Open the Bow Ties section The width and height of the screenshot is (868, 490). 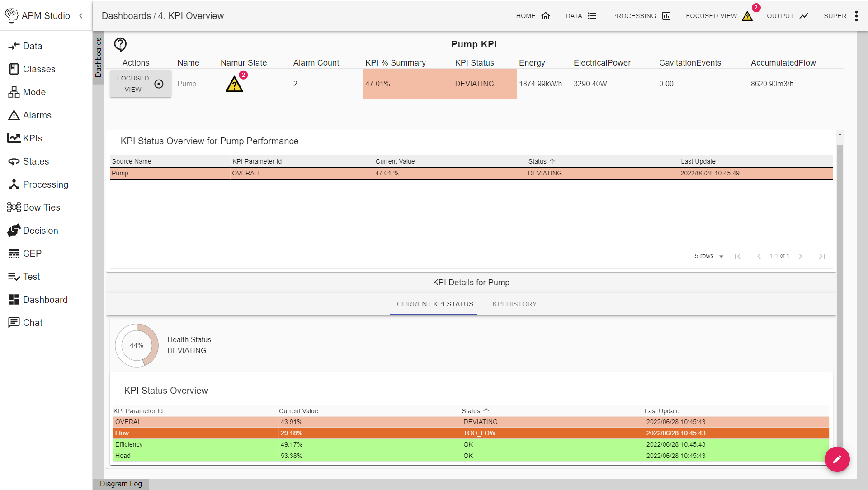(41, 207)
